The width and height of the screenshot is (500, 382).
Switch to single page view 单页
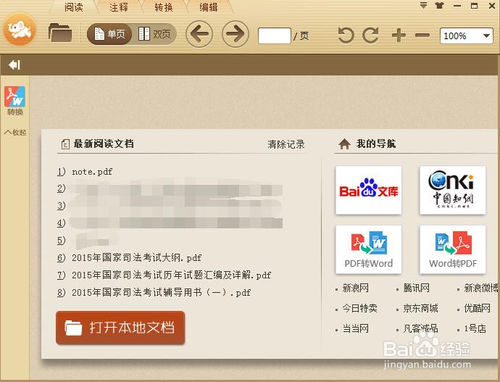pos(110,34)
